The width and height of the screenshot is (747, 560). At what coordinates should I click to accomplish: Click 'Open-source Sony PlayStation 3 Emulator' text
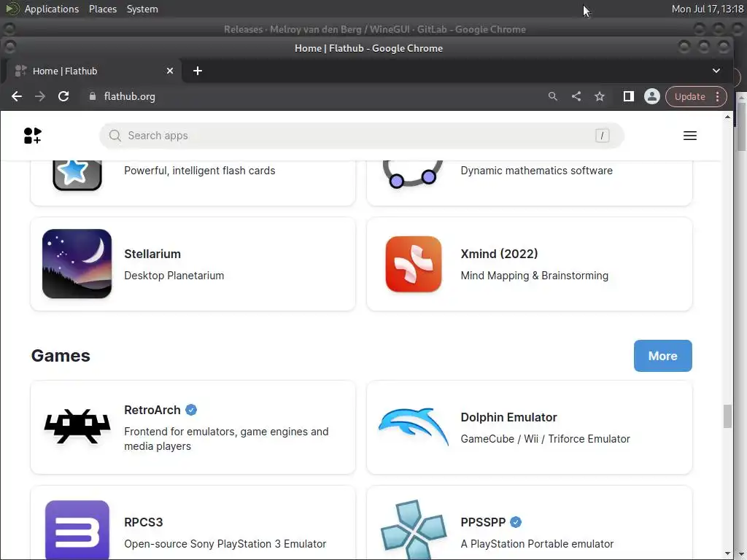(225, 544)
